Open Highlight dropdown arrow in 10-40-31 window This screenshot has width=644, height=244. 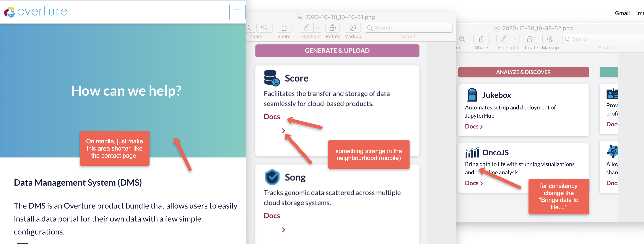317,28
